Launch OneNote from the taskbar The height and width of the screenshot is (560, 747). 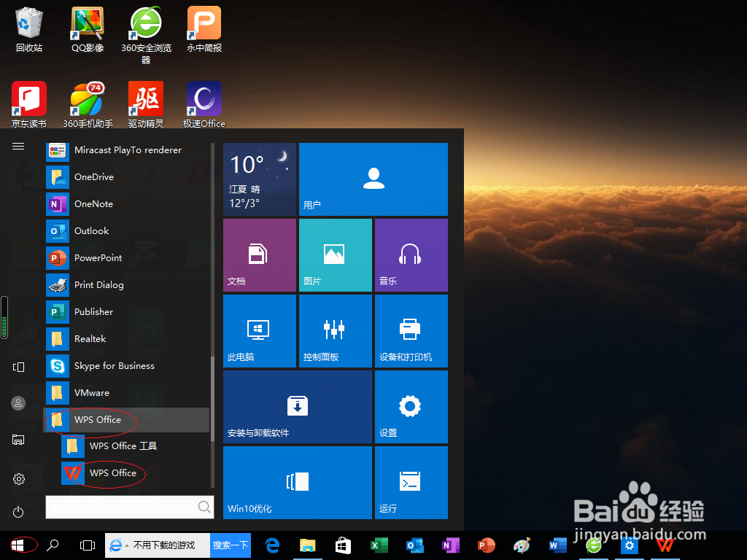coord(451,545)
